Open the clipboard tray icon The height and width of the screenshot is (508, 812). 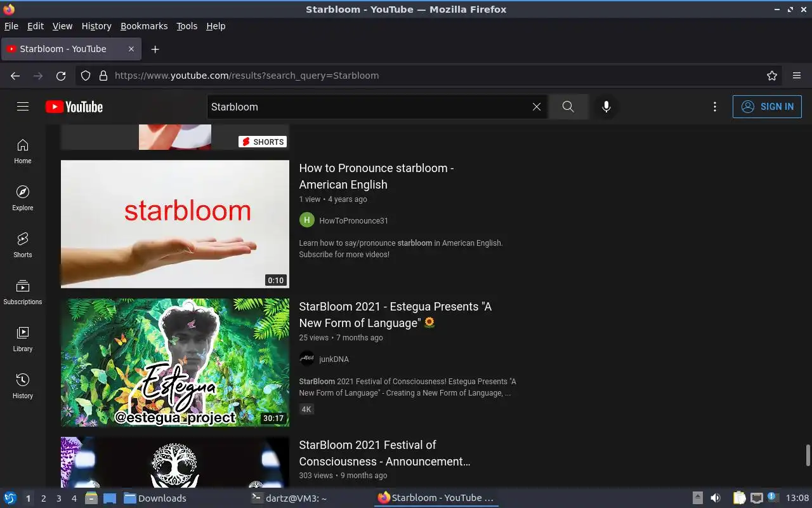click(740, 498)
